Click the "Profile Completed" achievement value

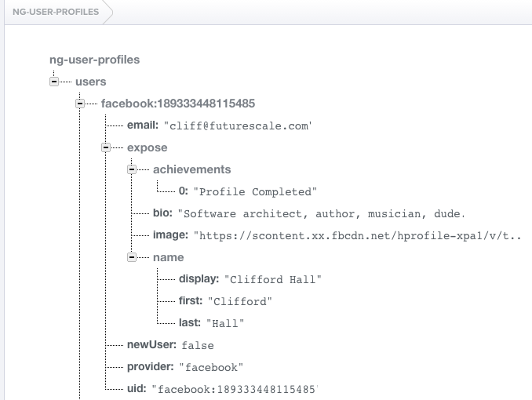(254, 191)
